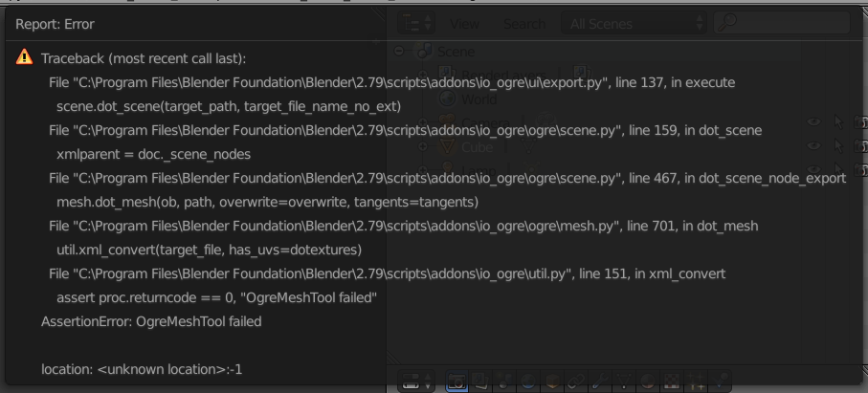The height and width of the screenshot is (393, 868).
Task: Expand the Cube object node
Action: pyautogui.click(x=422, y=146)
